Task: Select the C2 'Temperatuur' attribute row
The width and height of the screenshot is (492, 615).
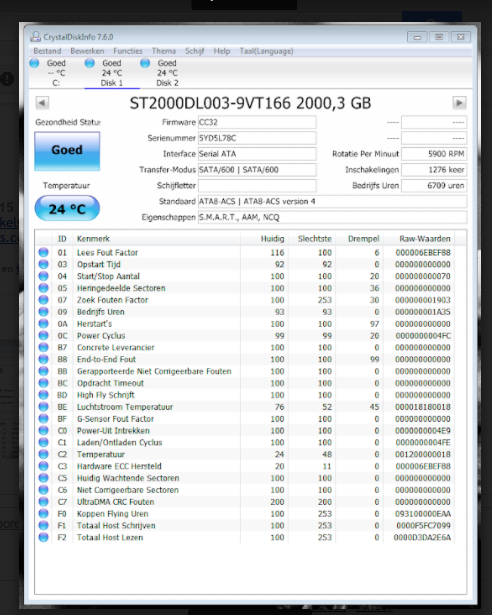Action: (245, 454)
